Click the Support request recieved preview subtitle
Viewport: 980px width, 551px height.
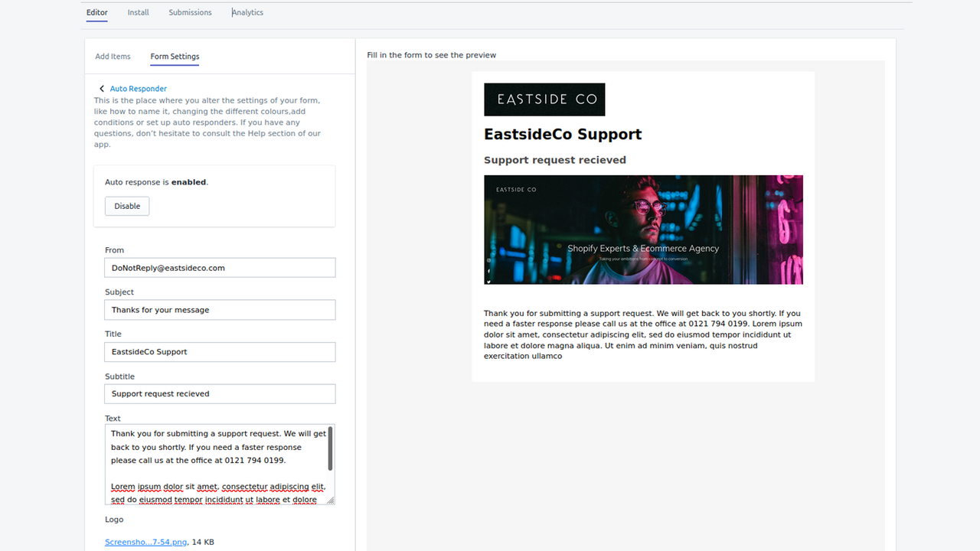(x=555, y=160)
